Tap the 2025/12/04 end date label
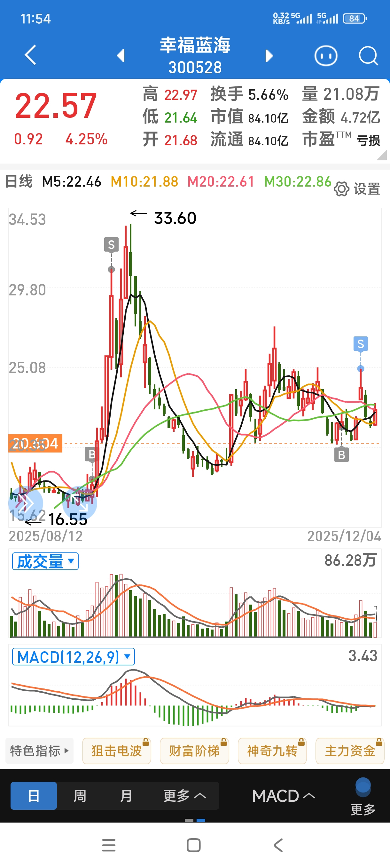 (344, 536)
